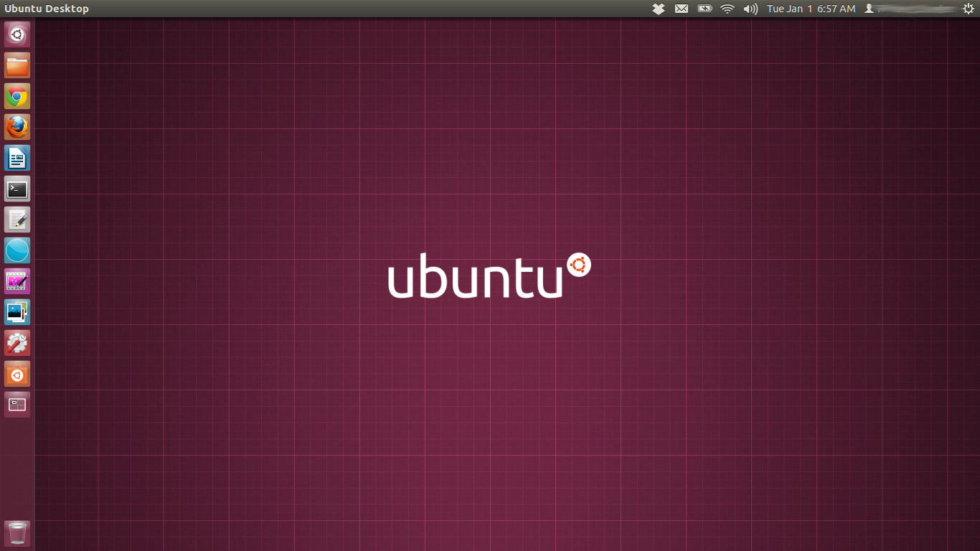Screen dimensions: 980x551
Task: Launch Google Chrome from the launcher
Action: tap(17, 96)
